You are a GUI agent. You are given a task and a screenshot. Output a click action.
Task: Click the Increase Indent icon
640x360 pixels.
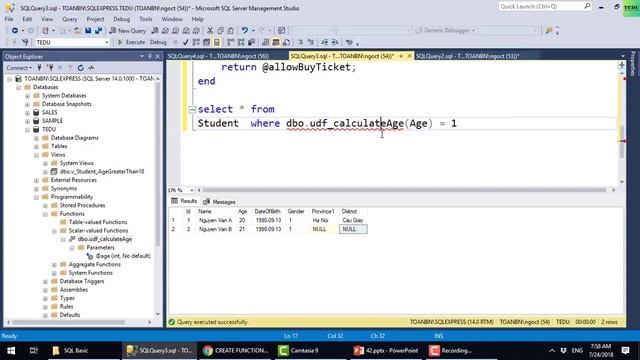tap(335, 42)
